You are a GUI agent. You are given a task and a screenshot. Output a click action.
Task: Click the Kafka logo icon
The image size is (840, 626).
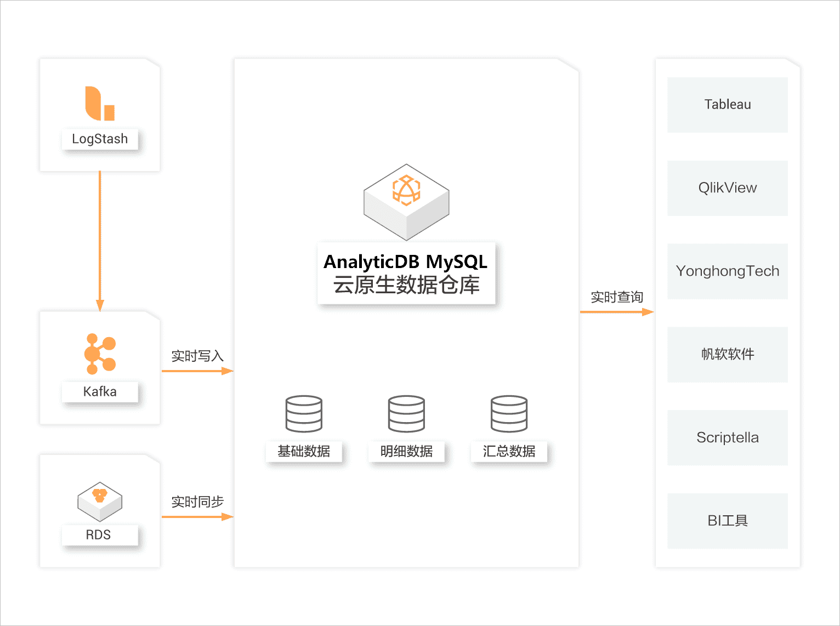(100, 354)
